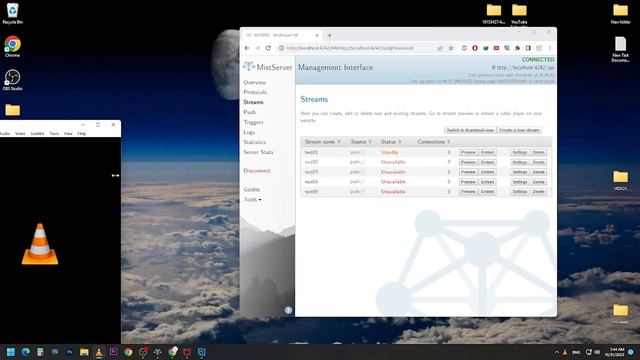Screen dimensions: 640x360
Task: Click the share icon in the address bar
Action: pyautogui.click(x=440, y=48)
